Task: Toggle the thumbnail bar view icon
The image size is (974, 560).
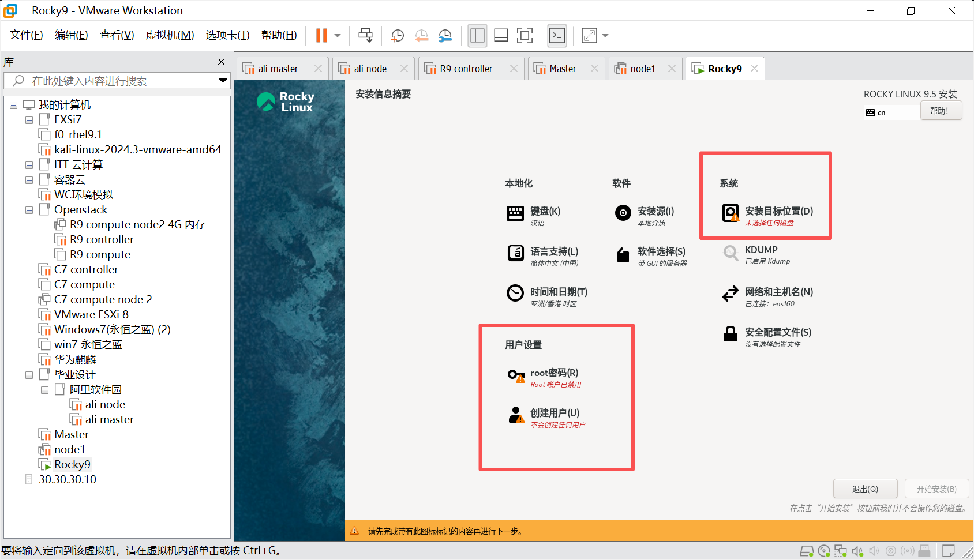Action: [501, 36]
